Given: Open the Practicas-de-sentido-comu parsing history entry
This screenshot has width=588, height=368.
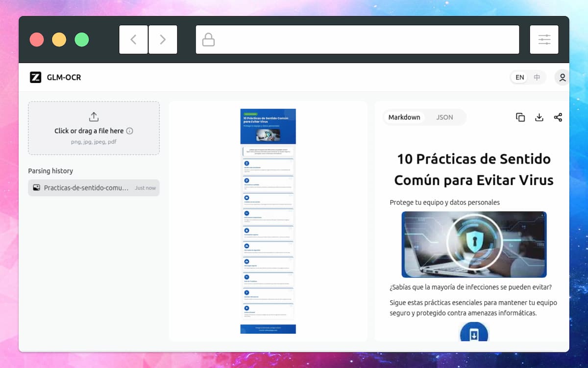Looking at the screenshot, I should click(93, 187).
